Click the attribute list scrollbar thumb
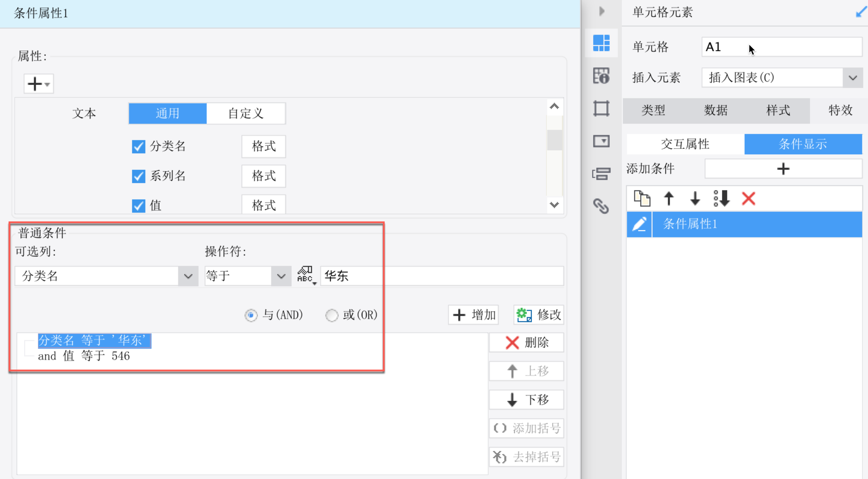 (x=554, y=140)
